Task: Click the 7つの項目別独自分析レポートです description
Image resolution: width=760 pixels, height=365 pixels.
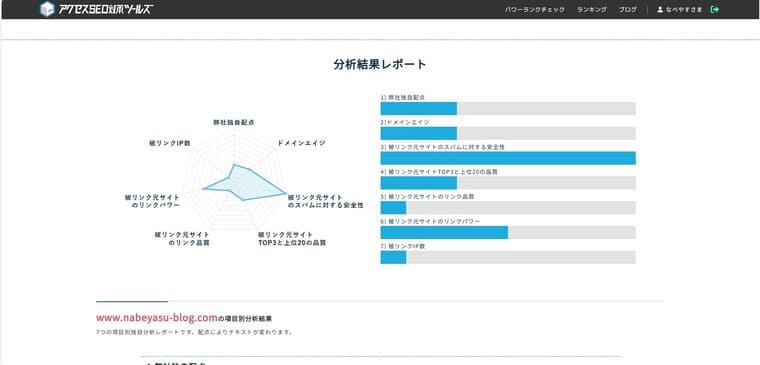Action: [194, 333]
